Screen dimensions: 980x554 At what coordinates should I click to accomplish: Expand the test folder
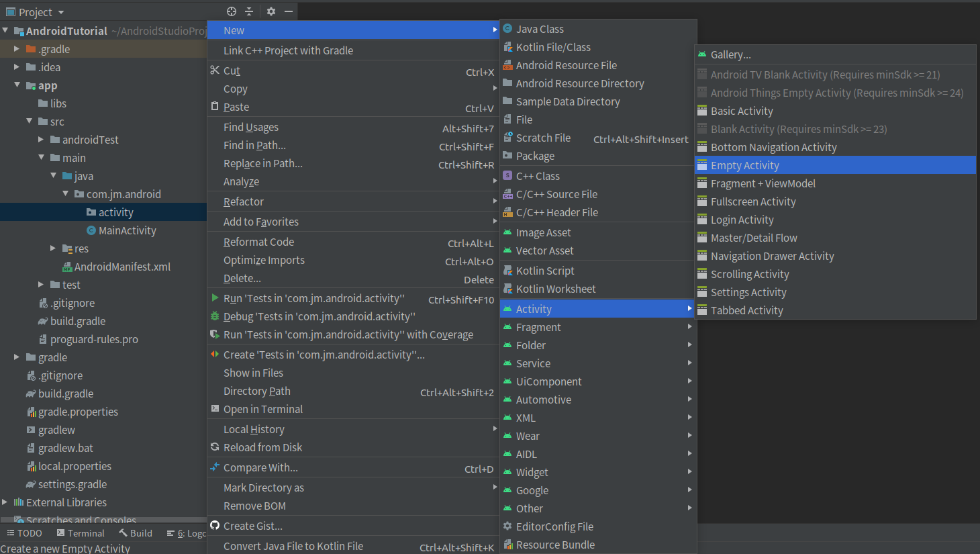[41, 284]
